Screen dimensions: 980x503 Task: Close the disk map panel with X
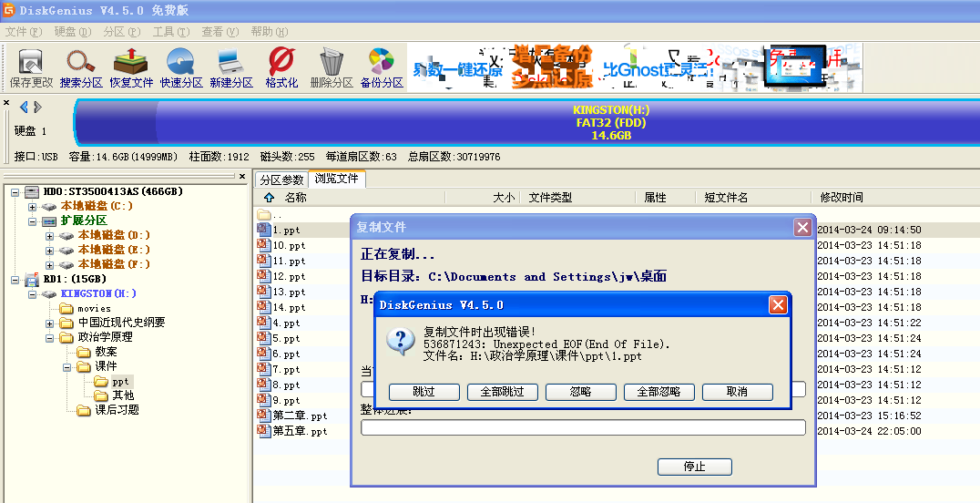pyautogui.click(x=6, y=103)
